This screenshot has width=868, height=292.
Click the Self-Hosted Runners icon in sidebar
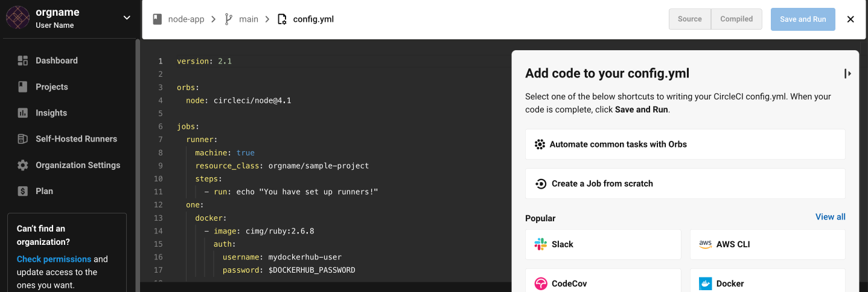(23, 138)
